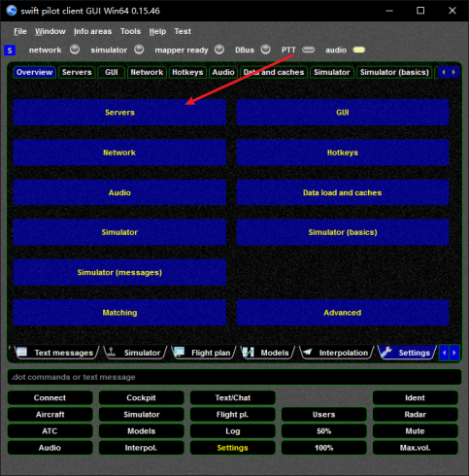This screenshot has width=469, height=476.
Task: Set window opacity to 100%
Action: 324,448
